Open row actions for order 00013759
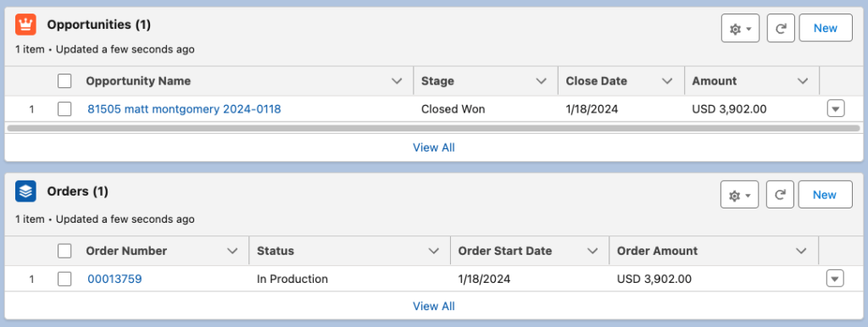 click(835, 279)
